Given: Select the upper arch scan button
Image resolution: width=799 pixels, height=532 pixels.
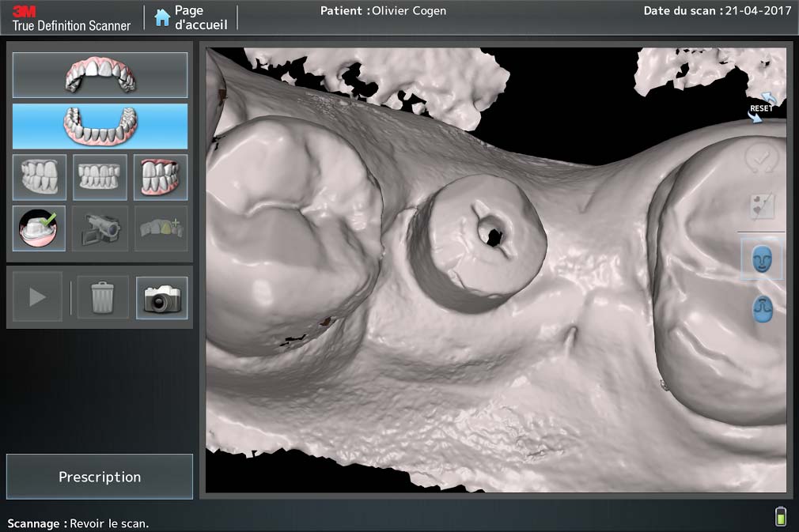Looking at the screenshot, I should click(x=100, y=75).
